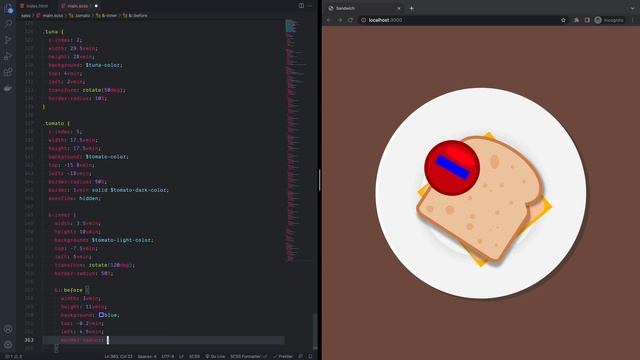Open the Docker view in the activity bar

pyautogui.click(x=8, y=88)
